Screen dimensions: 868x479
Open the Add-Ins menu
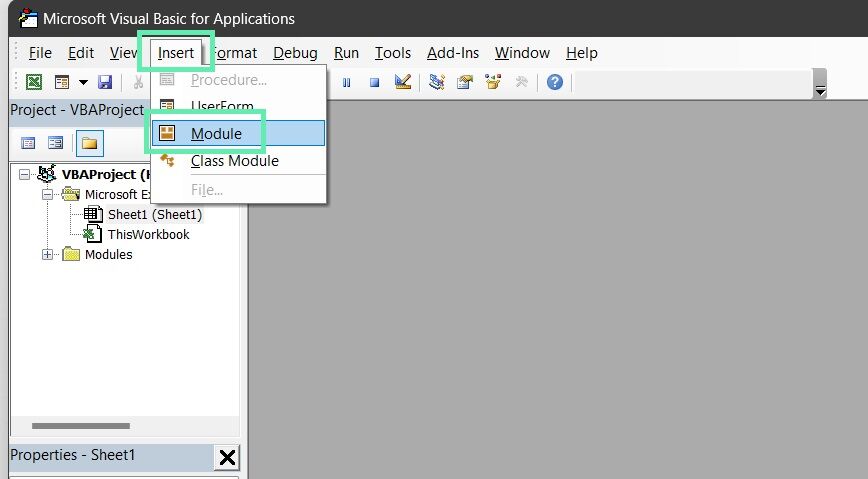[453, 53]
